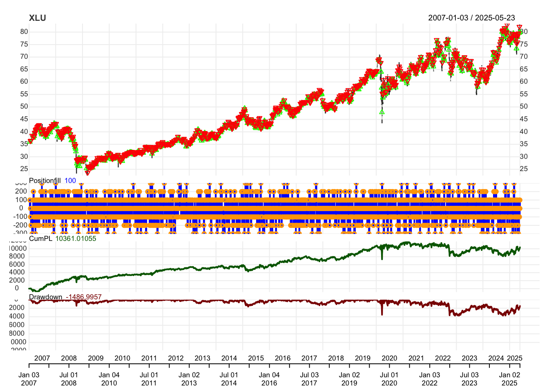Click the 2015 year label on the time axis
549x392 pixels.
tap(256, 358)
